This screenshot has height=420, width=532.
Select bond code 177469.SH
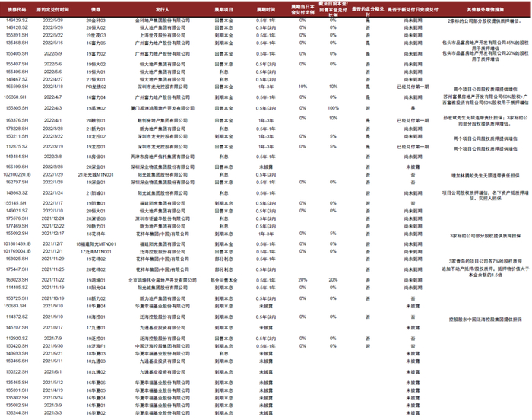point(17,226)
